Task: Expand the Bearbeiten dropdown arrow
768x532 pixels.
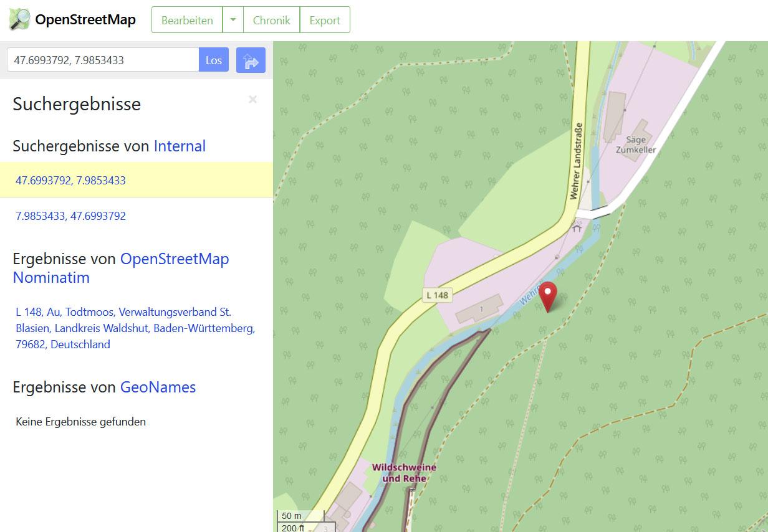Action: [233, 20]
